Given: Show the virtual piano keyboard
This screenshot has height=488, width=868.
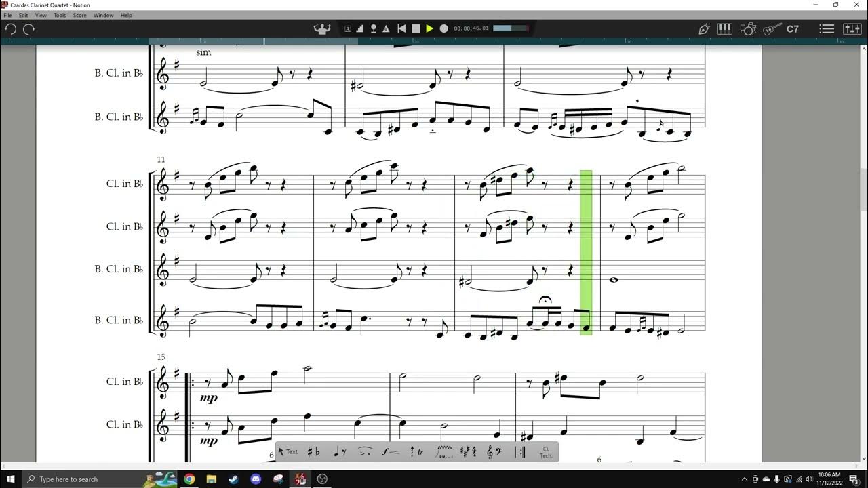Looking at the screenshot, I should (x=725, y=28).
